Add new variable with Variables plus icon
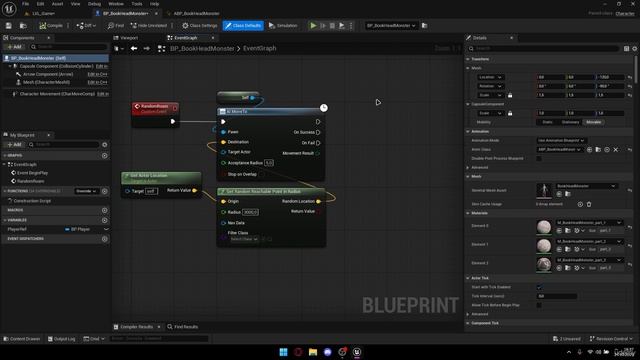 click(105, 220)
